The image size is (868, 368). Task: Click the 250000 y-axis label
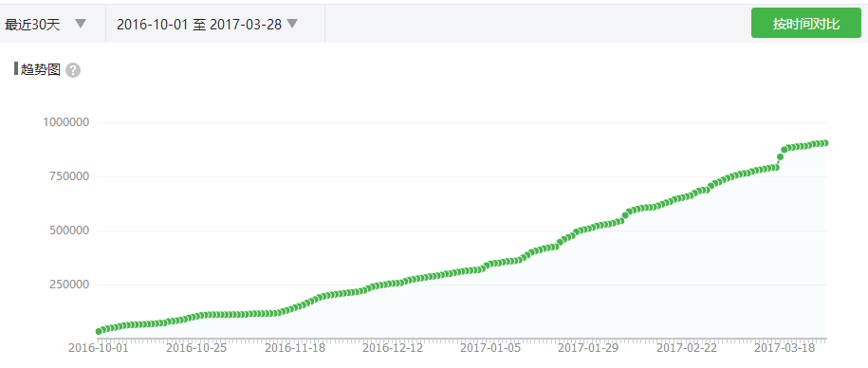[x=68, y=285]
